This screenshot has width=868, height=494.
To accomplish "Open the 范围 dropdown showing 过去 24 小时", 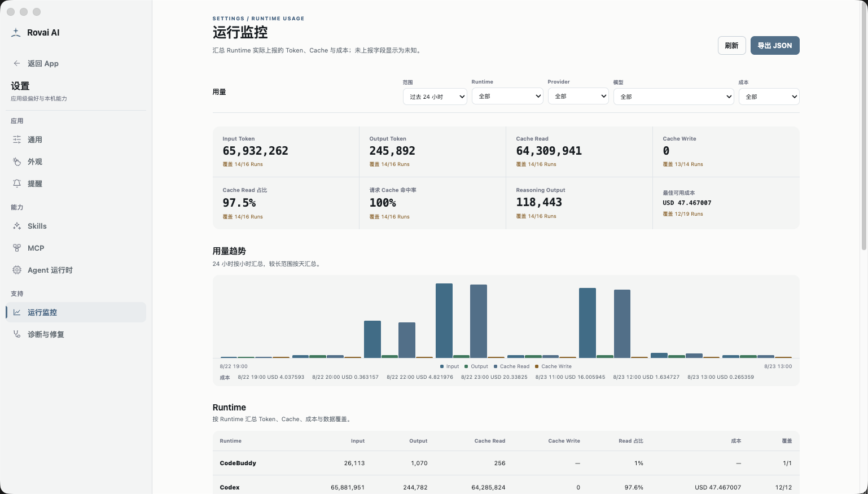I will [x=435, y=97].
